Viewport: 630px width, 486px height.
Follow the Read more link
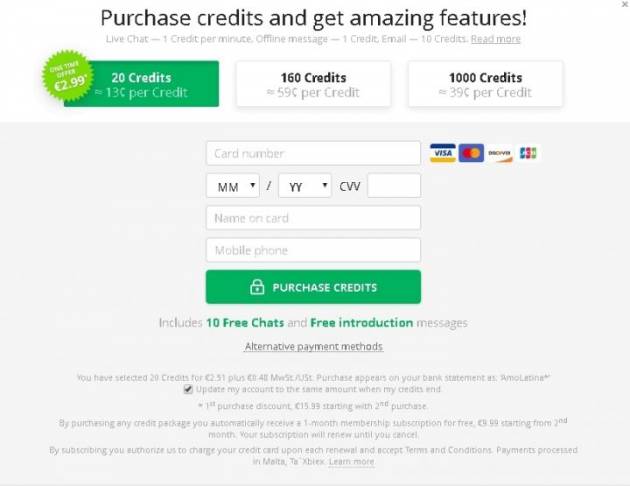(495, 39)
